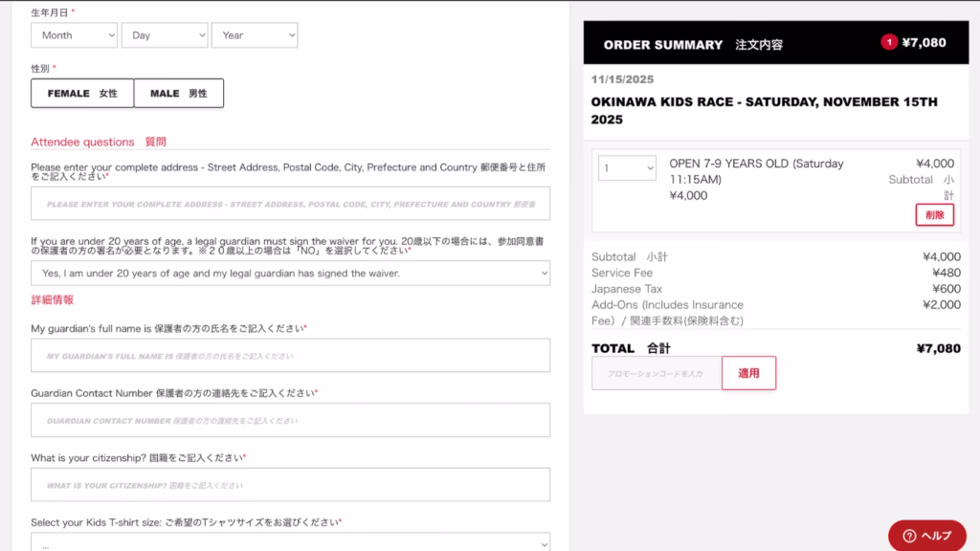Click the 削除 delete button
Screen dimensions: 980x551
pyautogui.click(x=934, y=215)
